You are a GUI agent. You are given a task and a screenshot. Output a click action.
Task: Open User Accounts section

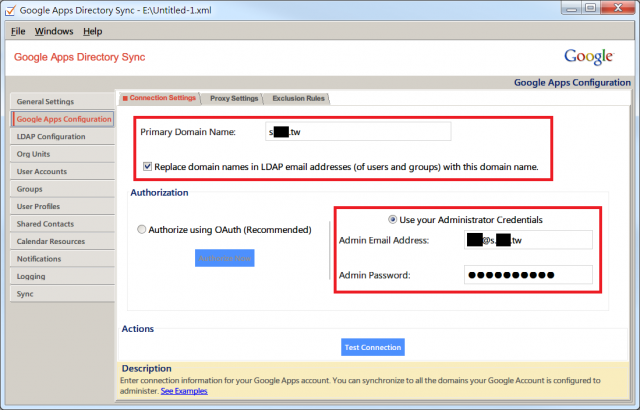point(62,172)
